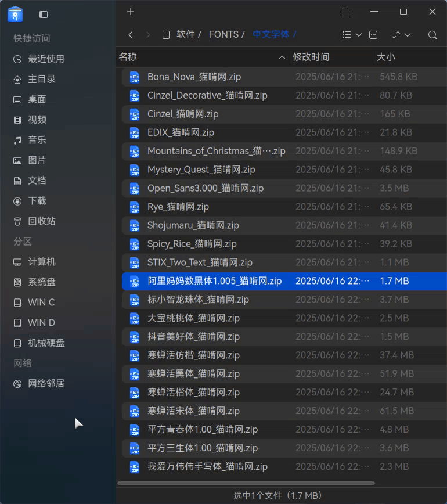Click the file manager app logo
The height and width of the screenshot is (504, 447).
15,15
